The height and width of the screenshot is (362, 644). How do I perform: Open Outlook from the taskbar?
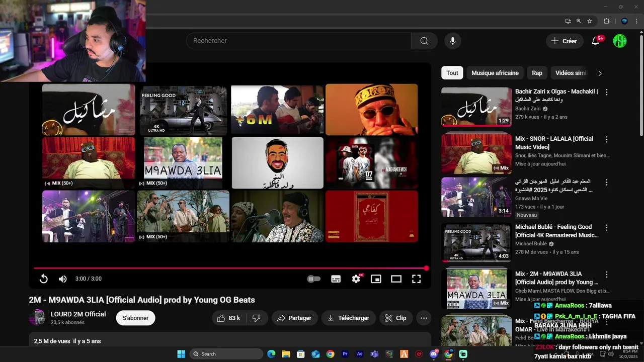[315, 354]
